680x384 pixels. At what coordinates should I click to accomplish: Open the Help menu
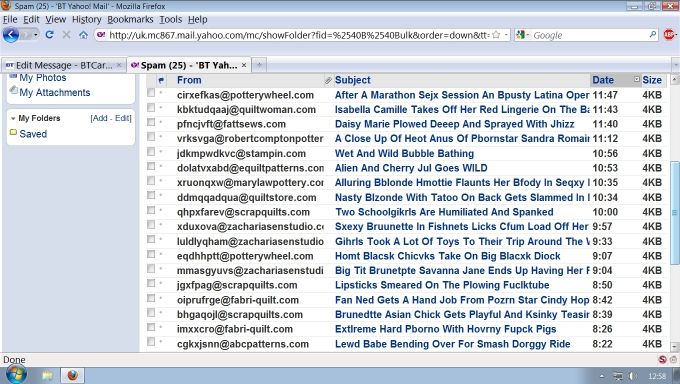pos(198,20)
